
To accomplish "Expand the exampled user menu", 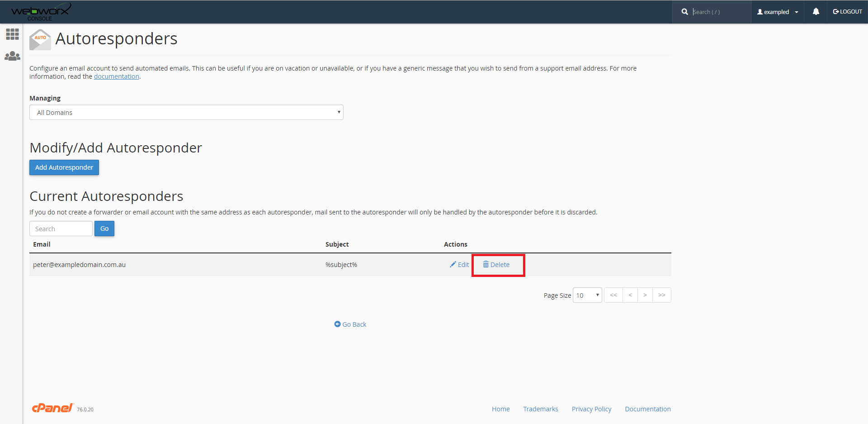I will point(778,12).
